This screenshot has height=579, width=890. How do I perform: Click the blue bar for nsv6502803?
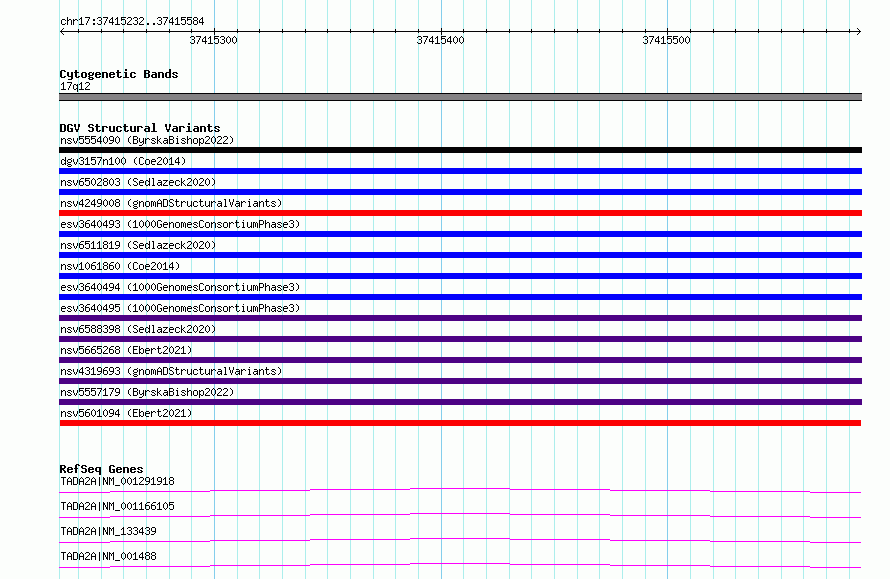[x=460, y=192]
